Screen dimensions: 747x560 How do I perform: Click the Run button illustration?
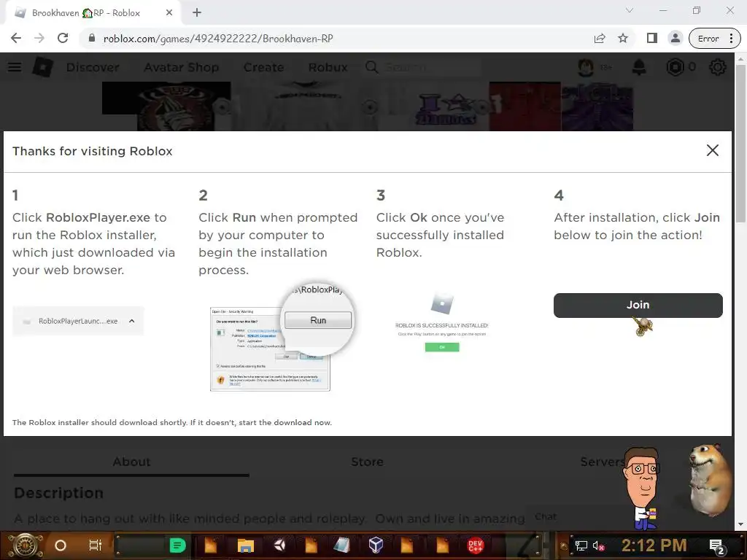pyautogui.click(x=318, y=320)
